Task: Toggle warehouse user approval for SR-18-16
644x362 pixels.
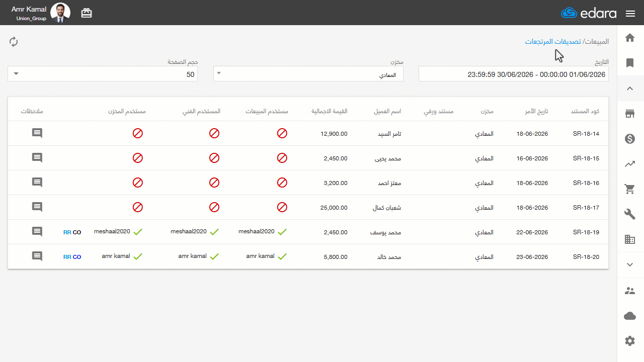Action: pos(138,183)
